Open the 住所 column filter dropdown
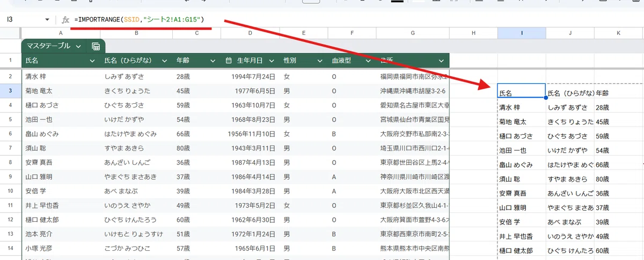 pyautogui.click(x=441, y=61)
